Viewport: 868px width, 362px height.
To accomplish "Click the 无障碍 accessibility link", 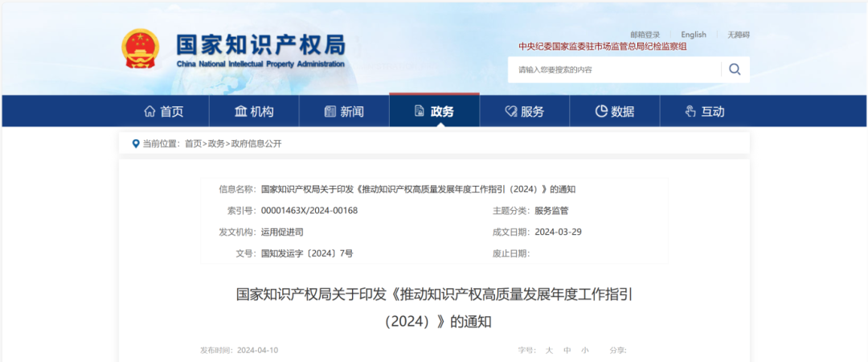I will (739, 35).
